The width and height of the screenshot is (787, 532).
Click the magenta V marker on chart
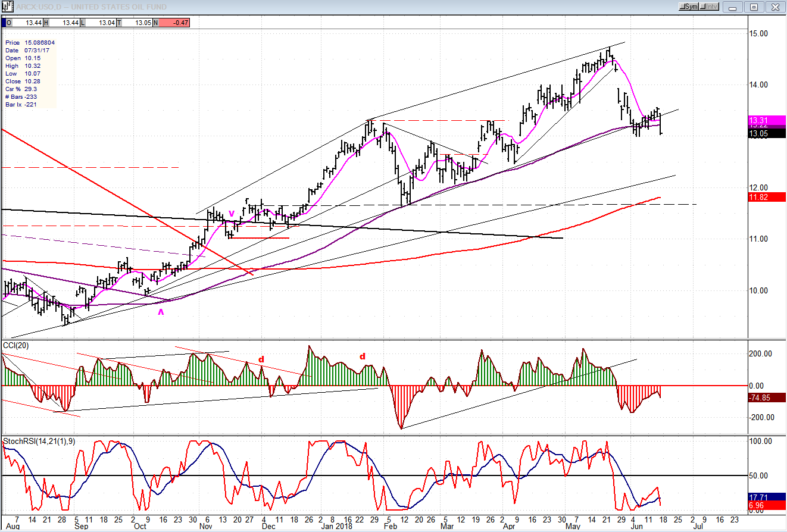tap(232, 213)
